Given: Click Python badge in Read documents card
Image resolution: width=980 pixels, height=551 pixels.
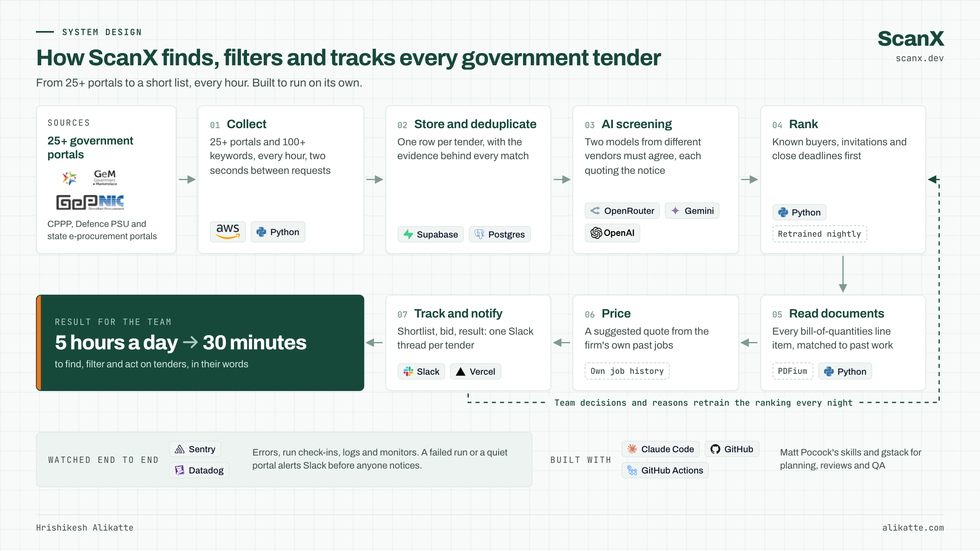Looking at the screenshot, I should [845, 371].
